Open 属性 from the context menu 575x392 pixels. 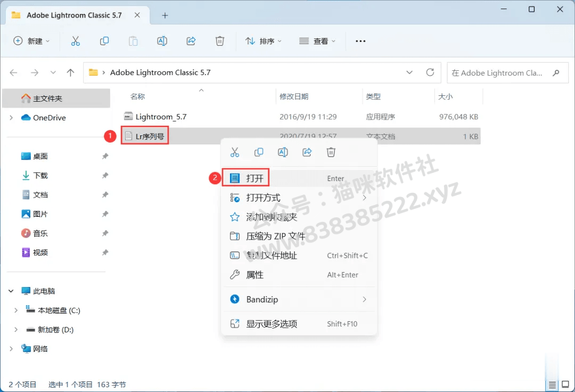pyautogui.click(x=299, y=275)
